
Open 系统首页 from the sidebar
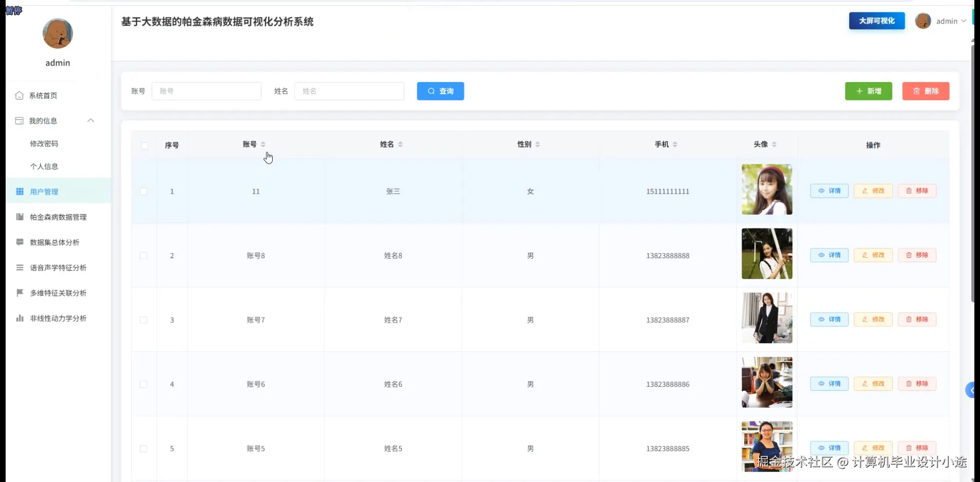tap(43, 96)
